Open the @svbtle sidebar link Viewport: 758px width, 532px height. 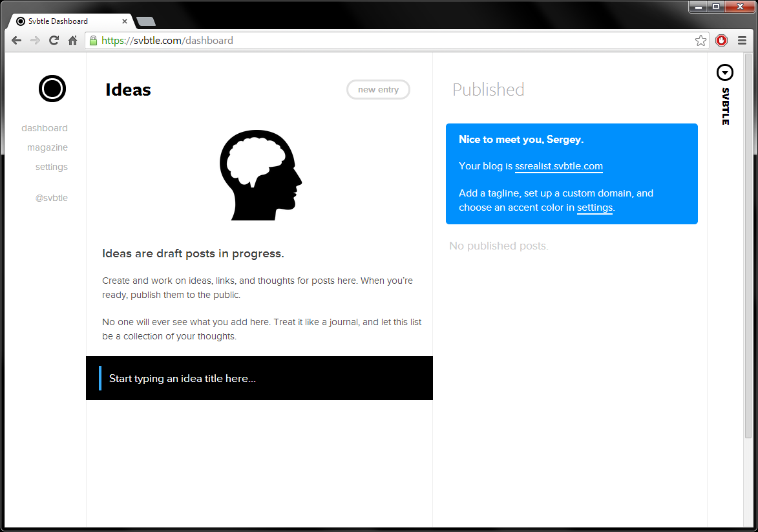click(52, 198)
